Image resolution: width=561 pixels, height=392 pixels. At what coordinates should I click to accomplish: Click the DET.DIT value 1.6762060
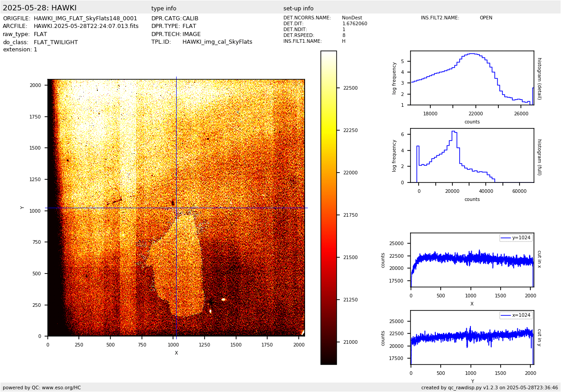[x=355, y=24]
